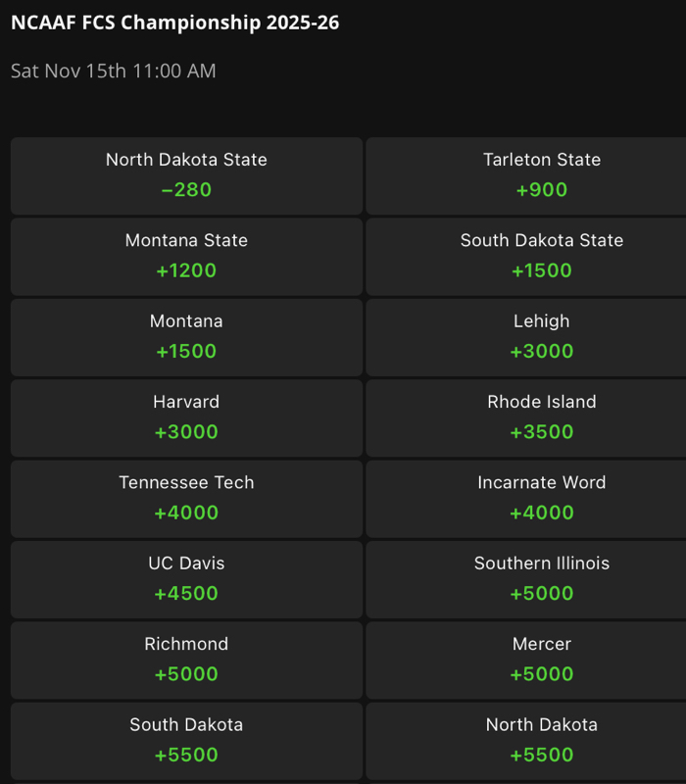The image size is (686, 784).
Task: Bet on Montana State +1200
Action: coord(186,257)
